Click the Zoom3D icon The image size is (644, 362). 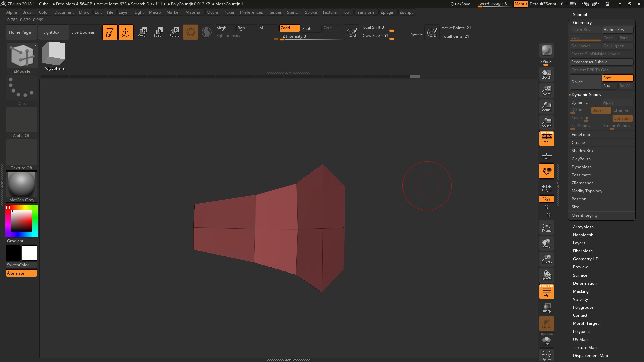coord(546,259)
